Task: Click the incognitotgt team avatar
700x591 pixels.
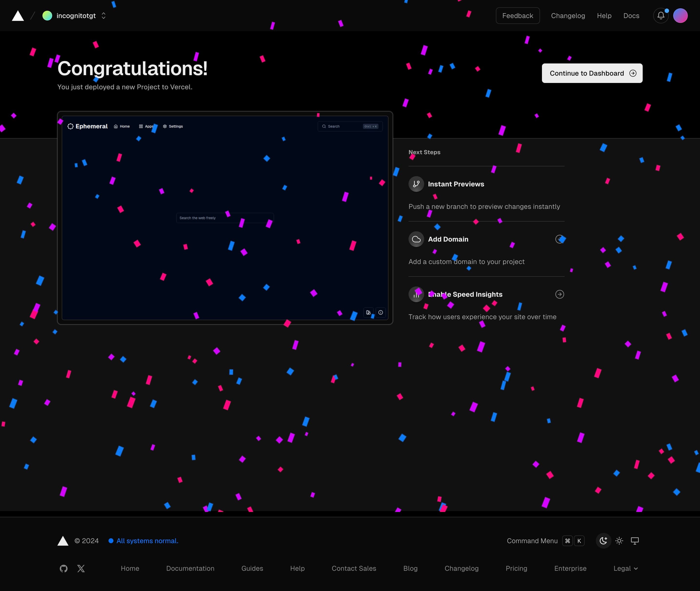Action: pos(47,16)
